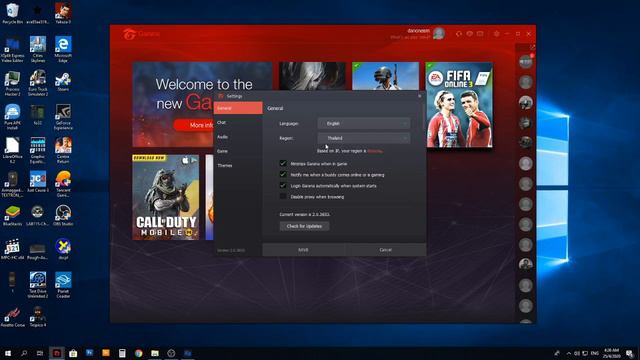
Task: Open Microsoft Edge desktop shortcut
Action: pyautogui.click(x=63, y=49)
